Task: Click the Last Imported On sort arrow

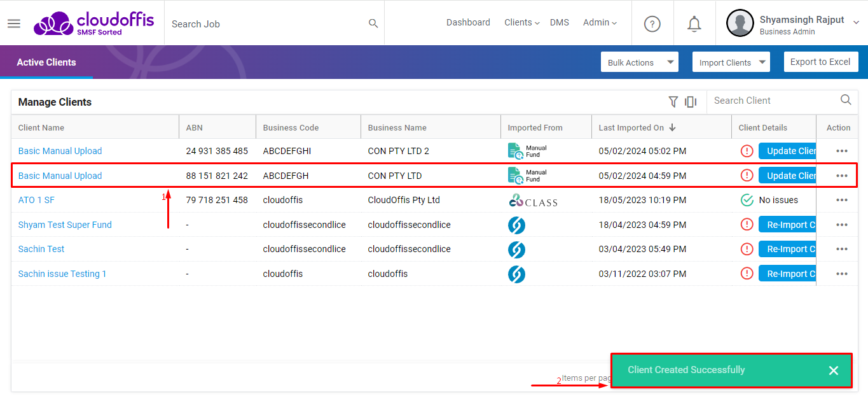Action: pyautogui.click(x=673, y=127)
